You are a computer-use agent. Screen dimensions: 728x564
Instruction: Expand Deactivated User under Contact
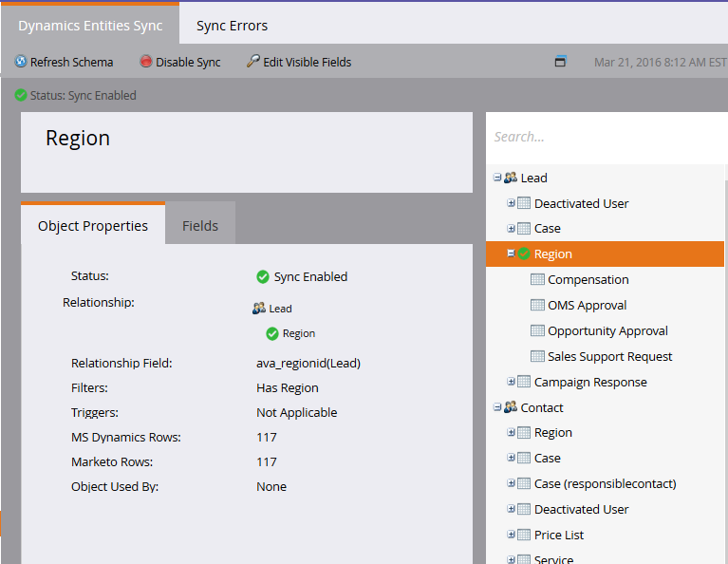[x=511, y=509]
